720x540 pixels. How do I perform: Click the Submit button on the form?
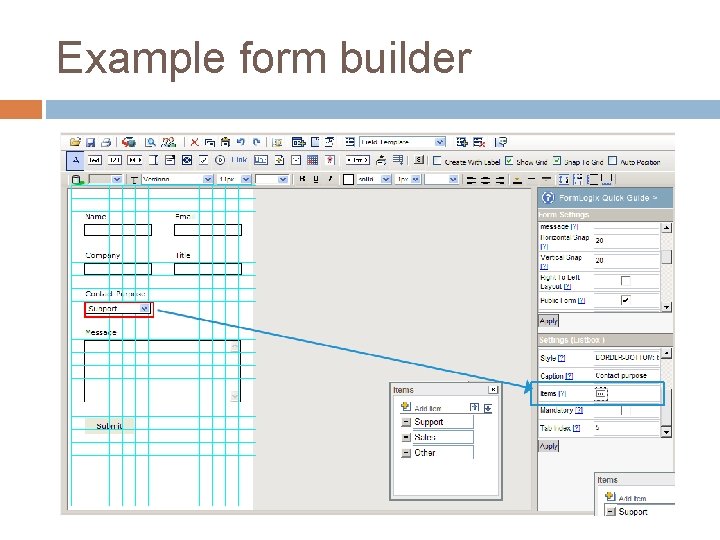(109, 426)
